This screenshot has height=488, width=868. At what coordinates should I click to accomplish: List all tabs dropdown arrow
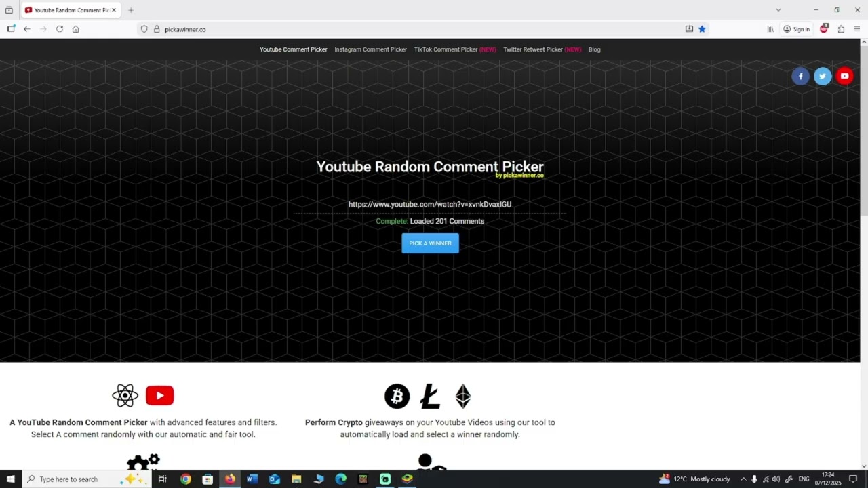(x=778, y=10)
